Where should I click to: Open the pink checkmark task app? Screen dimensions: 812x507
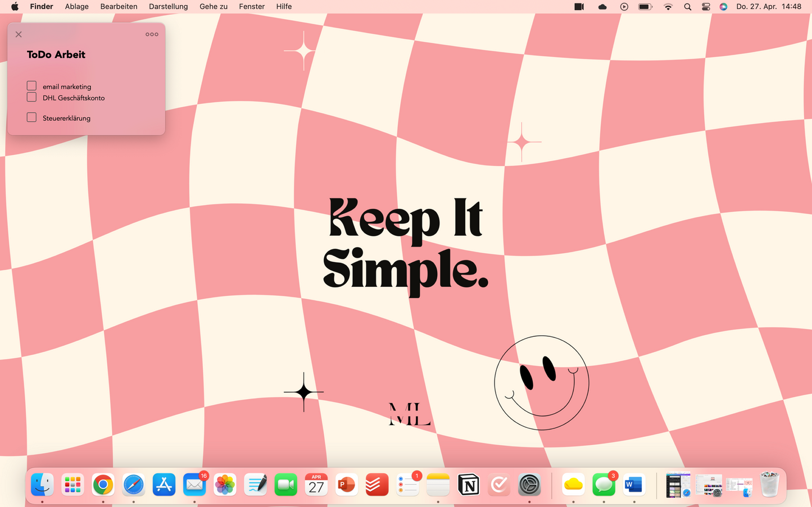499,485
